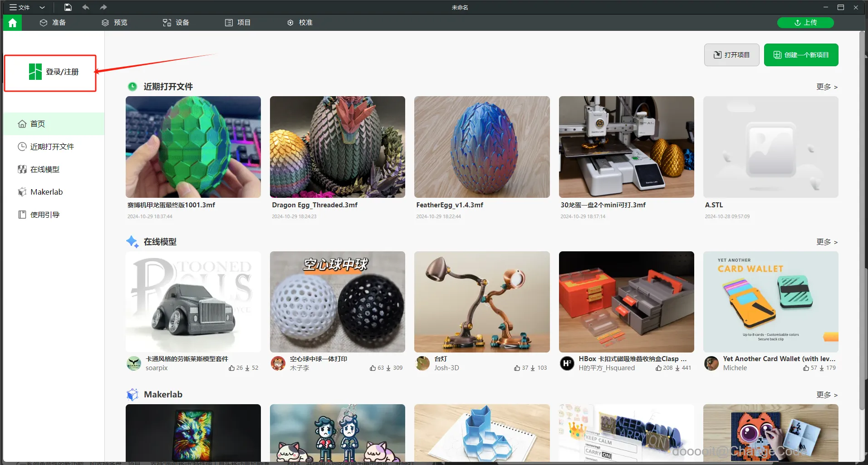The height and width of the screenshot is (465, 868).
Task: Switch to the 项目 tab
Action: [238, 23]
